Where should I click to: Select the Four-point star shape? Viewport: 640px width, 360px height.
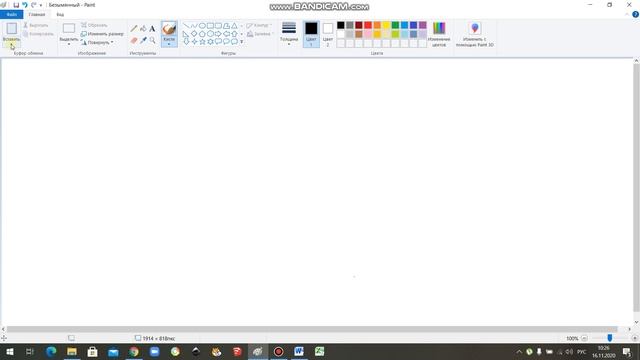click(194, 42)
